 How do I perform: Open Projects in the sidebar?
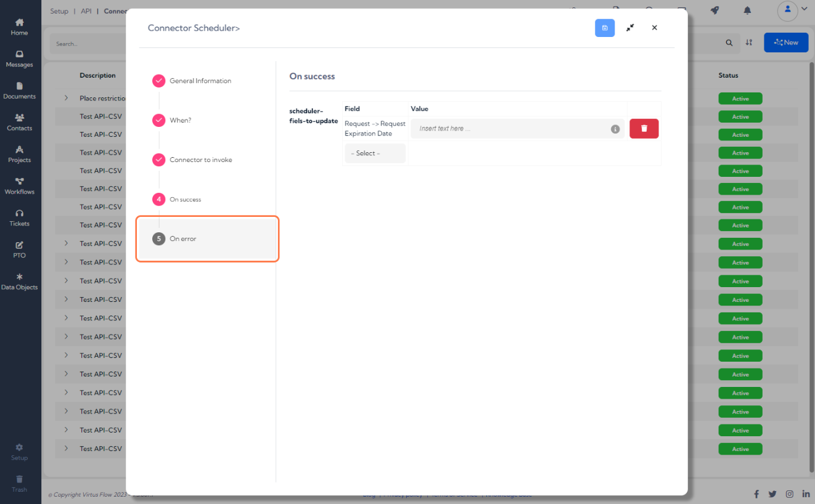coord(19,155)
